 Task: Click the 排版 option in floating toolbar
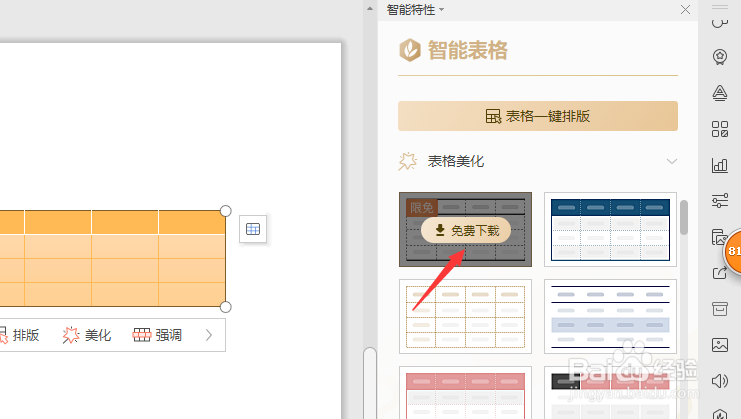pos(19,335)
